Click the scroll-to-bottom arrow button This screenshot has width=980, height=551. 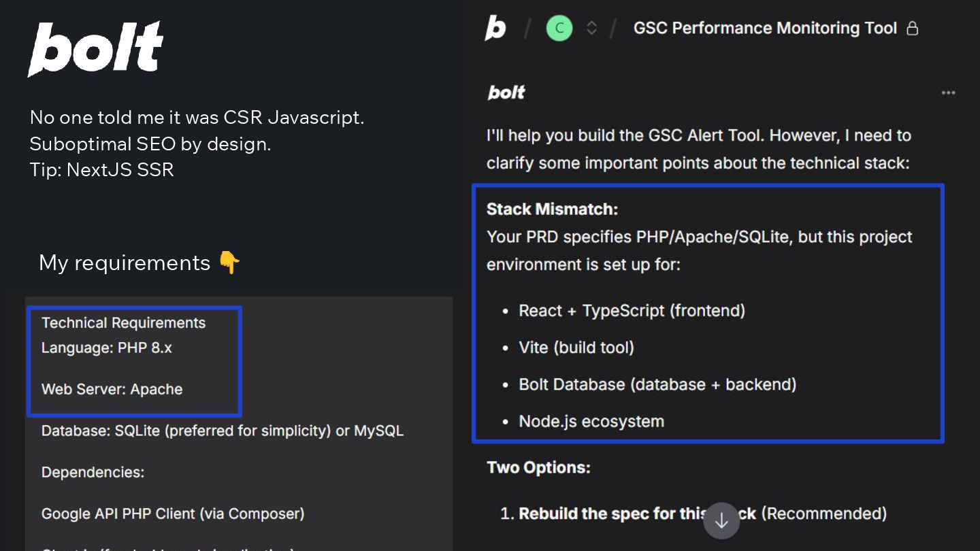click(x=721, y=521)
